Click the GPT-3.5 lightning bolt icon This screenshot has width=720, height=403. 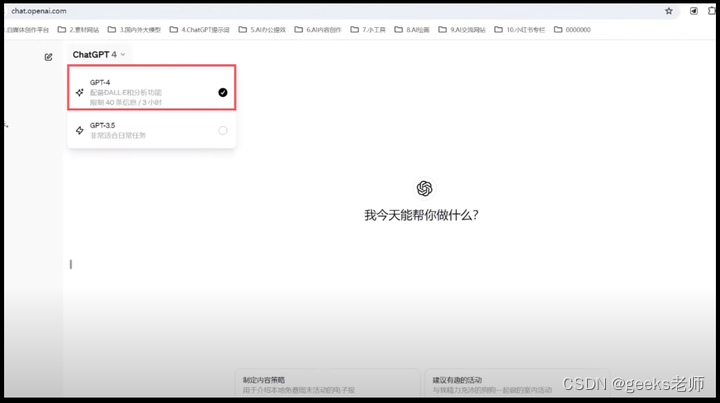tap(79, 131)
